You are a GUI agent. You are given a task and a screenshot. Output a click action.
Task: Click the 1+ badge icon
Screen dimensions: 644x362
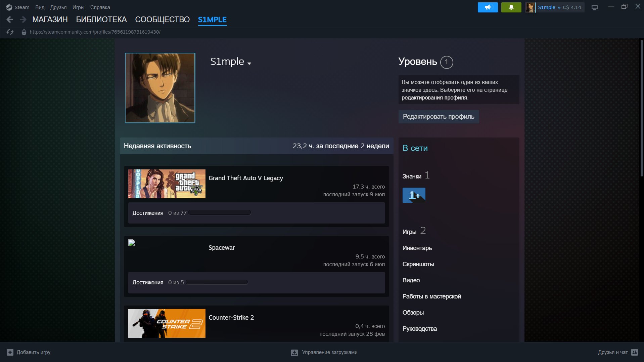[414, 195]
